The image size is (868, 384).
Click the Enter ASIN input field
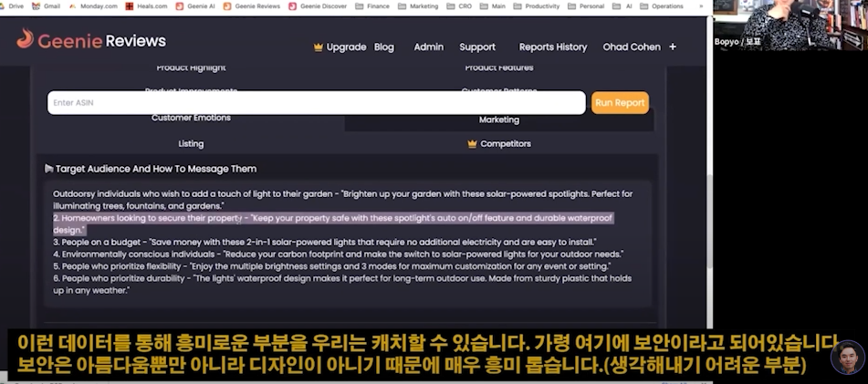pos(316,102)
